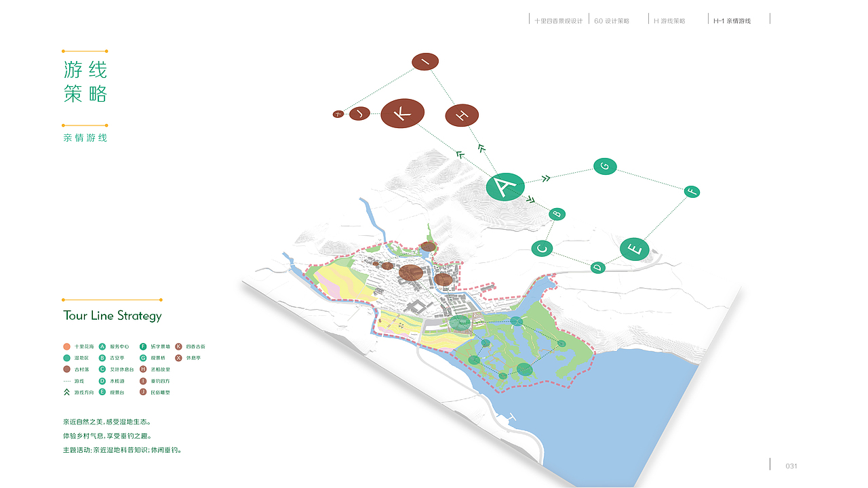Click the double-chevron 游线方向 legend icon
The image size is (868, 488).
66,392
